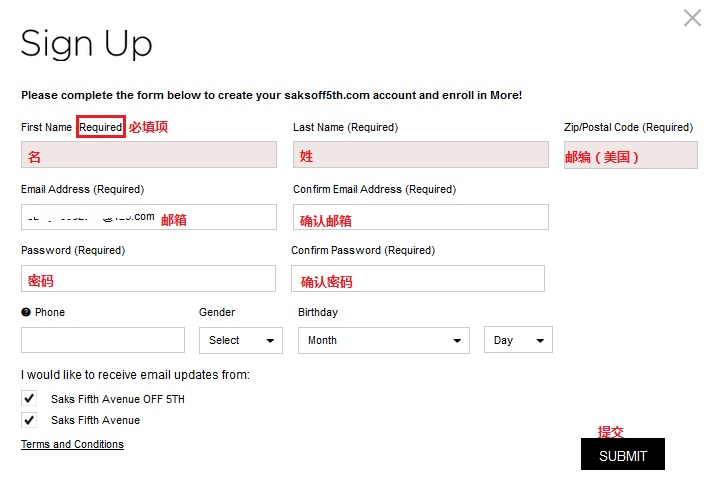Click the Zip/Postal Code field
The height and width of the screenshot is (487, 709).
click(631, 155)
